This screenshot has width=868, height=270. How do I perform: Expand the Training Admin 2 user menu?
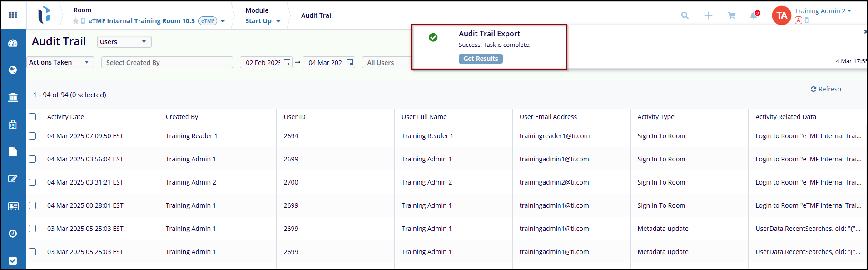(x=823, y=11)
